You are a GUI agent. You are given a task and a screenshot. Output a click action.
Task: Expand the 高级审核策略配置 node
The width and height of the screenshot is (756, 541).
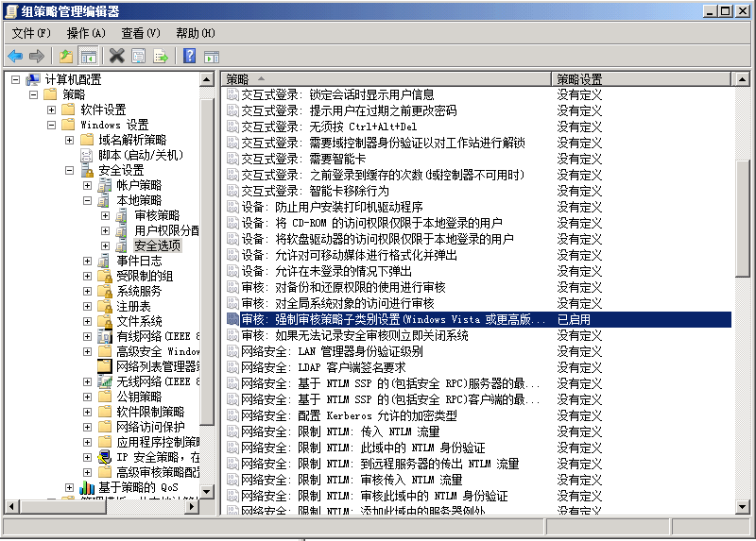point(87,473)
